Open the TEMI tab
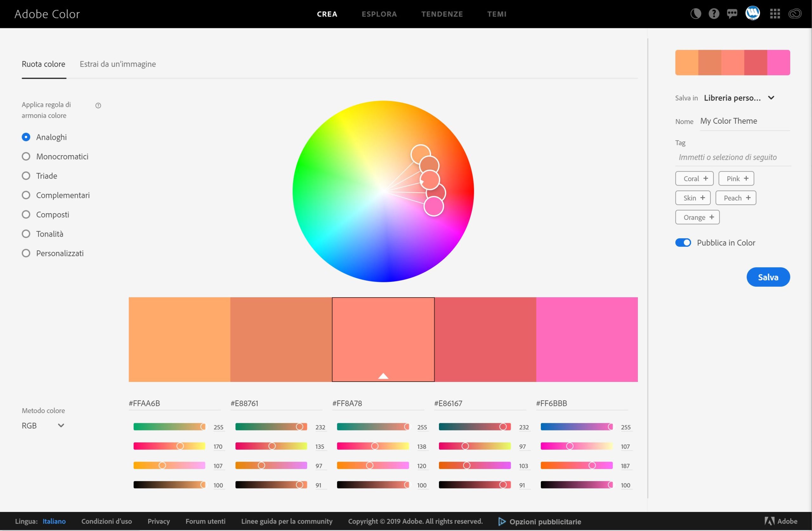Screen dimensions: 812x531 tap(497, 14)
